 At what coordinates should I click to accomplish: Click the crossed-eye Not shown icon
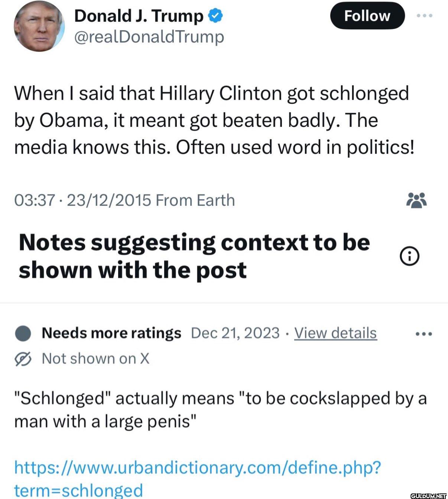click(23, 359)
